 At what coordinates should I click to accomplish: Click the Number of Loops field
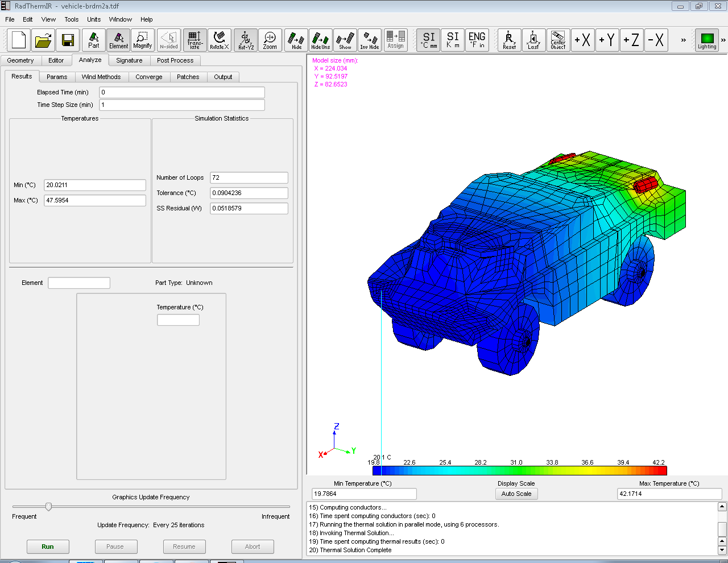(249, 177)
